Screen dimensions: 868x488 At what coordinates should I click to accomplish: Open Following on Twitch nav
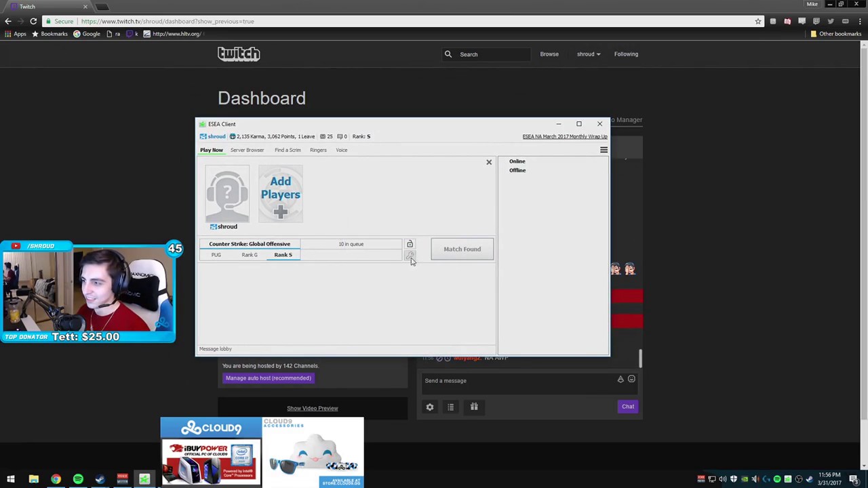click(x=626, y=54)
